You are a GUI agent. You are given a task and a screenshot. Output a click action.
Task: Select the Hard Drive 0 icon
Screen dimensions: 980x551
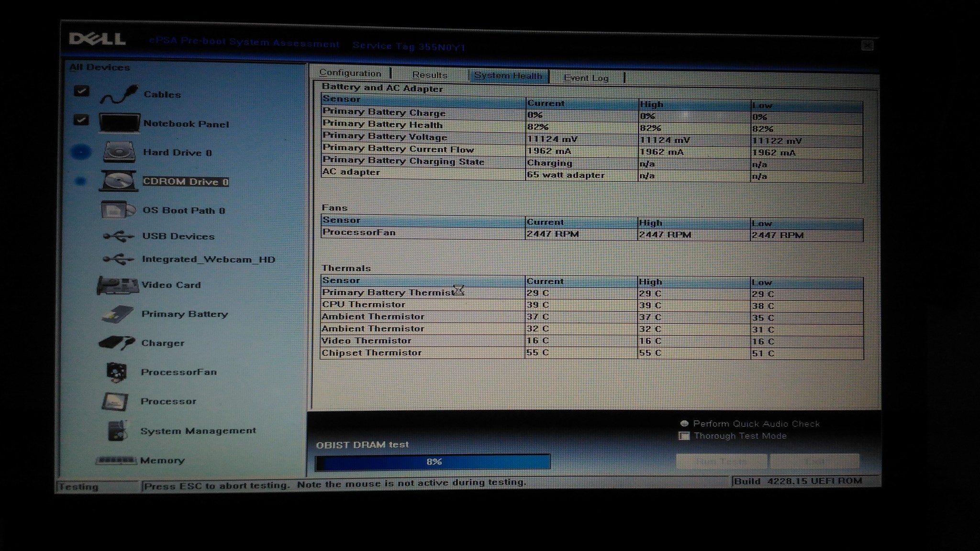pos(119,153)
